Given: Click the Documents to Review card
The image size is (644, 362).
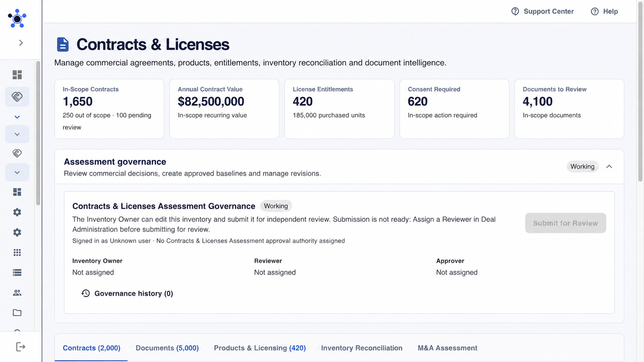Looking at the screenshot, I should (x=569, y=109).
